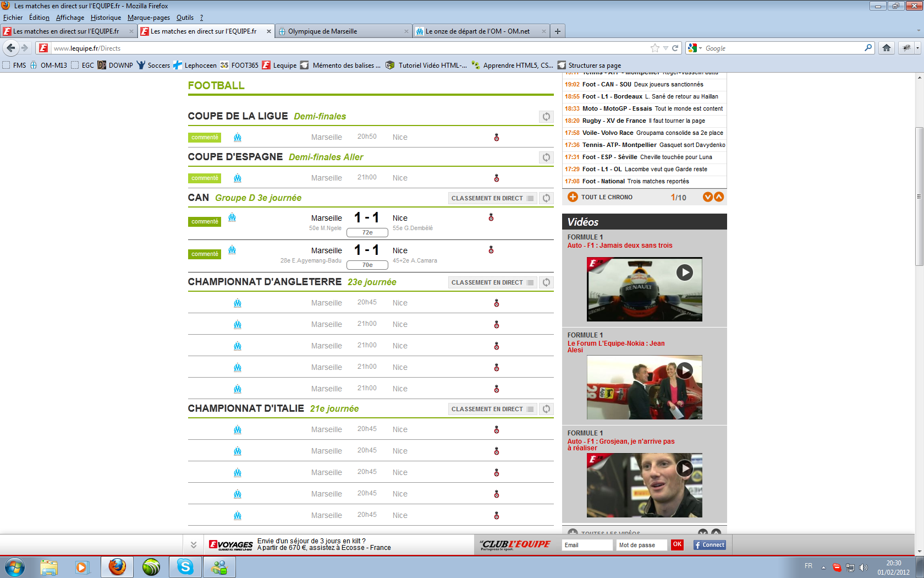The width and height of the screenshot is (924, 578).
Task: Open the FOOT365 bookmark
Action: tap(239, 65)
